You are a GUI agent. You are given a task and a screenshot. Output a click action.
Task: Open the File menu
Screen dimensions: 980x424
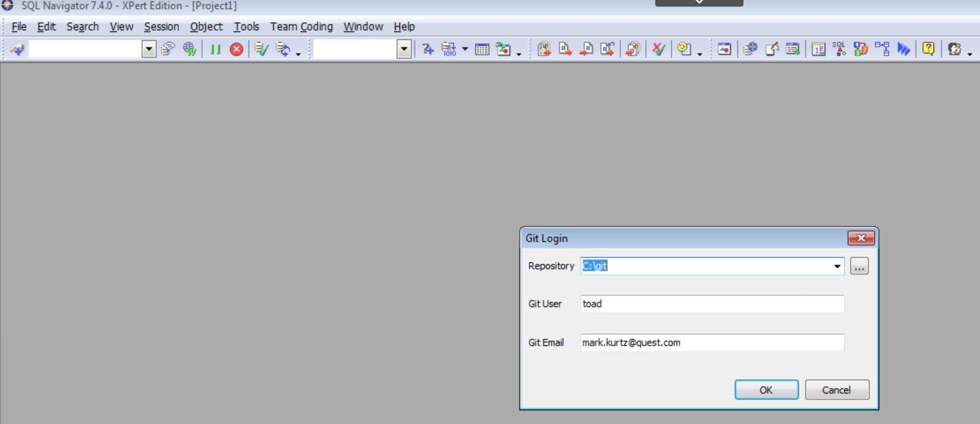click(x=19, y=27)
